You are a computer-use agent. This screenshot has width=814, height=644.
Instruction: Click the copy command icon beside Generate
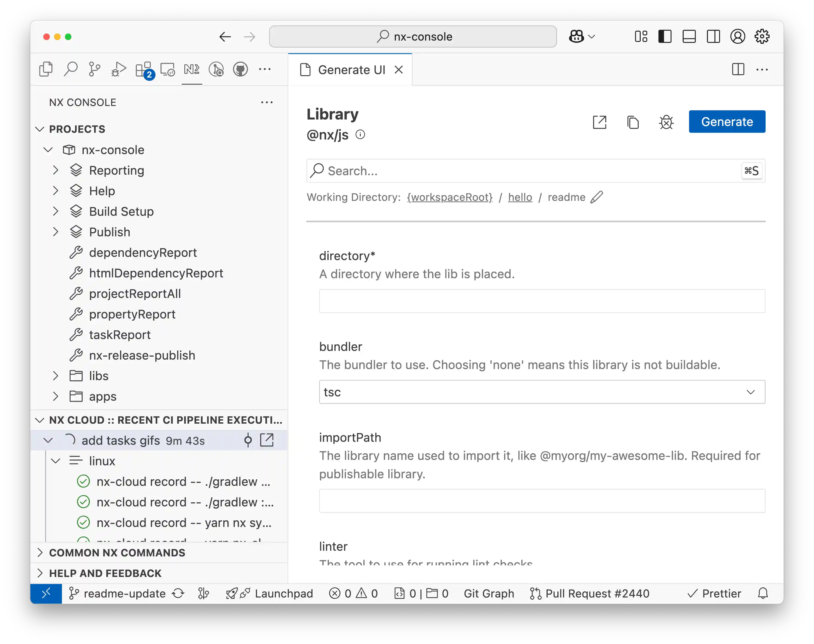click(x=633, y=122)
